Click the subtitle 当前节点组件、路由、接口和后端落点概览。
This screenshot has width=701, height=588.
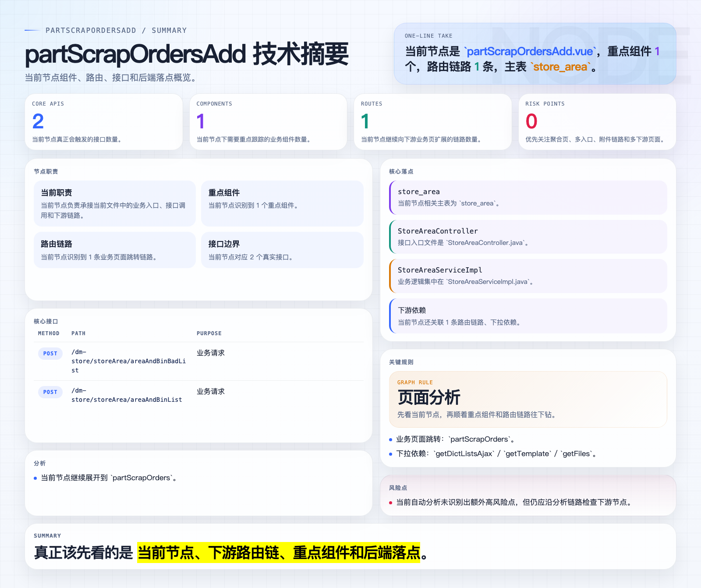(x=112, y=78)
